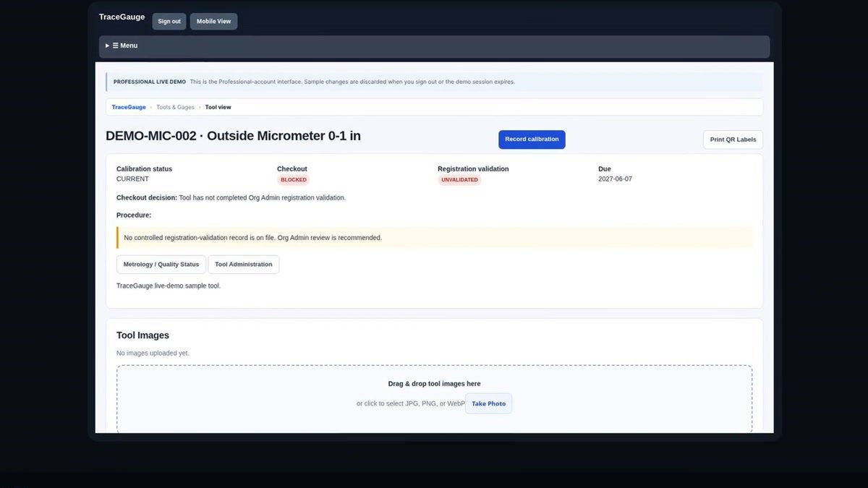
Task: Switch to Mobile View
Action: click(213, 21)
